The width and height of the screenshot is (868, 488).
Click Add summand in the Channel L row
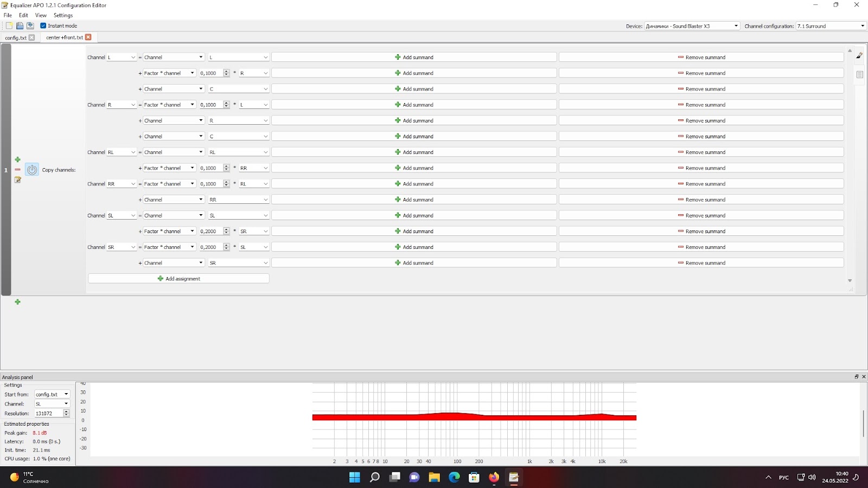pyautogui.click(x=414, y=57)
